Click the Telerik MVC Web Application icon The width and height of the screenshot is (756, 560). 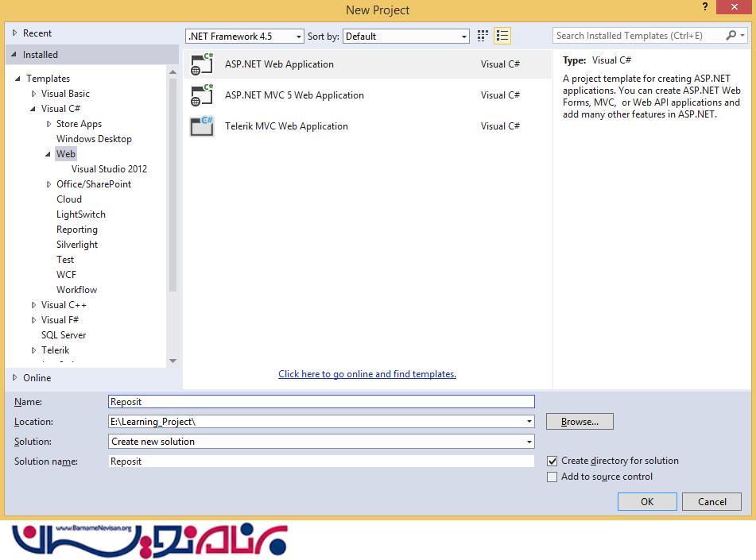point(202,126)
